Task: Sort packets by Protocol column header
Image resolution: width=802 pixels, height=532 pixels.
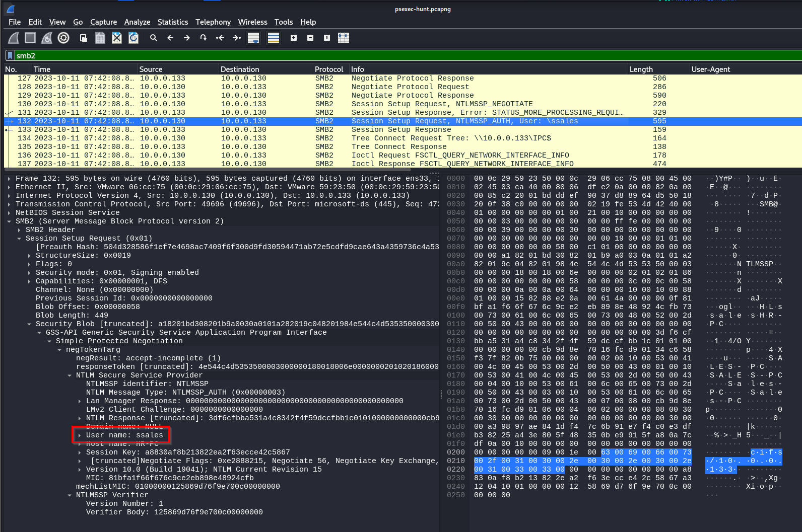Action: 328,69
